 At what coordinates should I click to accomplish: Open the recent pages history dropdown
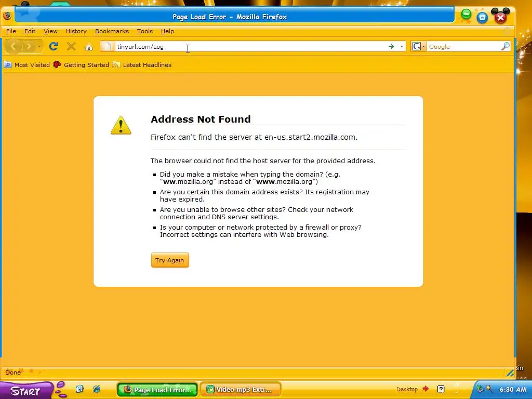click(x=39, y=46)
